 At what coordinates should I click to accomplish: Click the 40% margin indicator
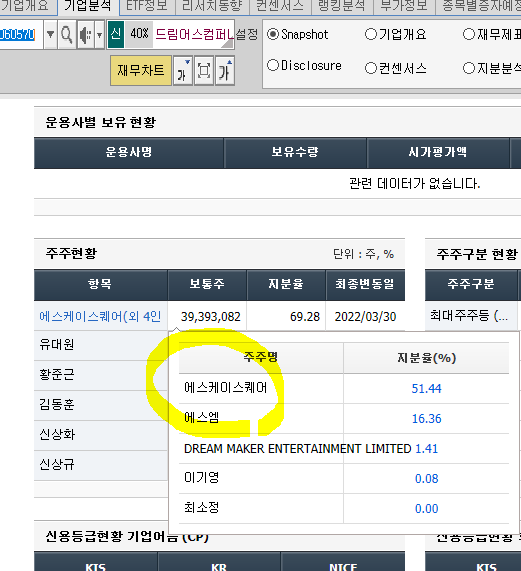139,34
